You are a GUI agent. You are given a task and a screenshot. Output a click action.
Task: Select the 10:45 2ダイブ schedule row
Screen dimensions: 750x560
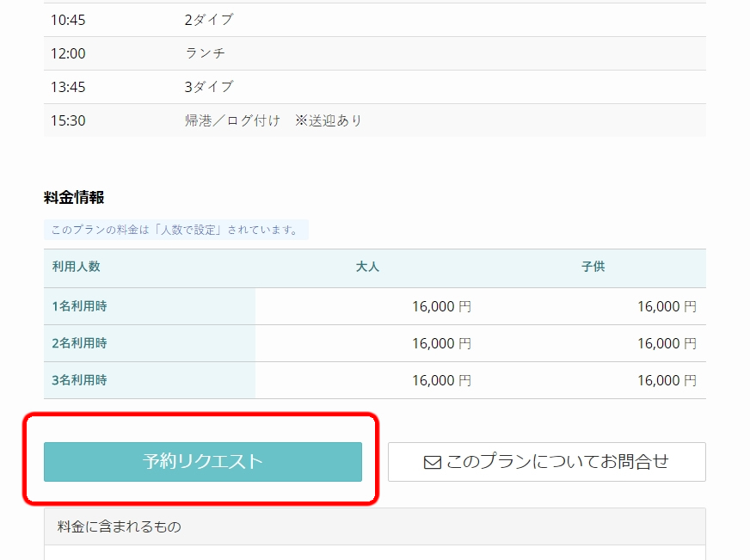tap(209, 20)
